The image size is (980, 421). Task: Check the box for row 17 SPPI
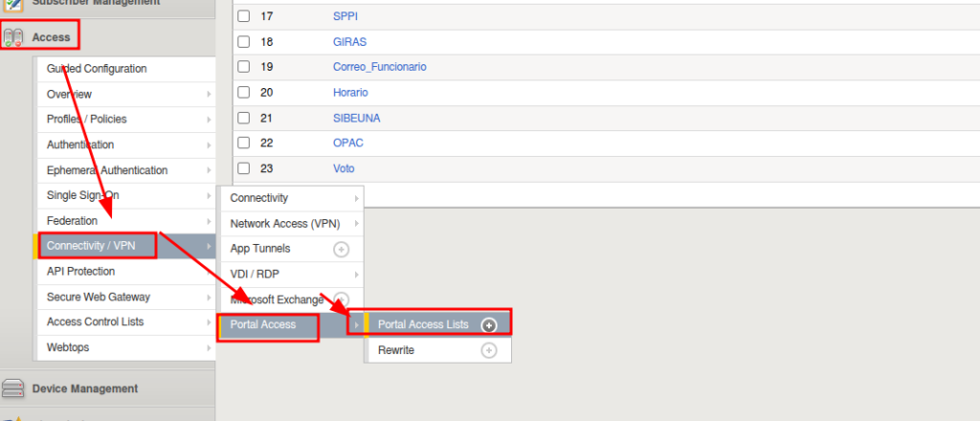coord(244,16)
